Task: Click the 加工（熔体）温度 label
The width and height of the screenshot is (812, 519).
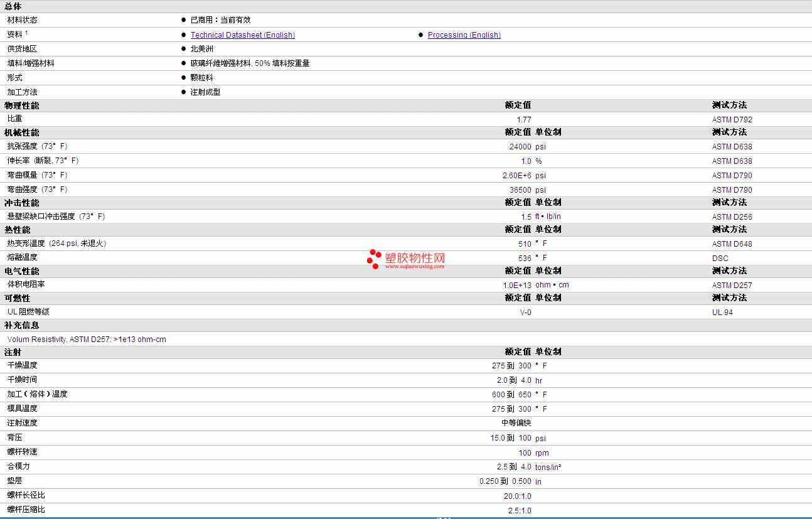Action: click(38, 394)
